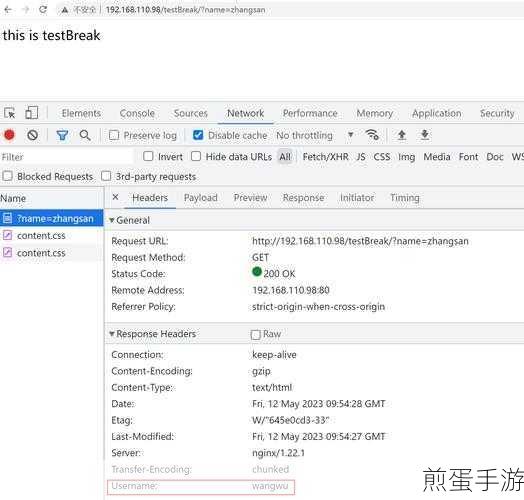The height and width of the screenshot is (500, 524).
Task: Select the first content.css request
Action: click(51, 236)
